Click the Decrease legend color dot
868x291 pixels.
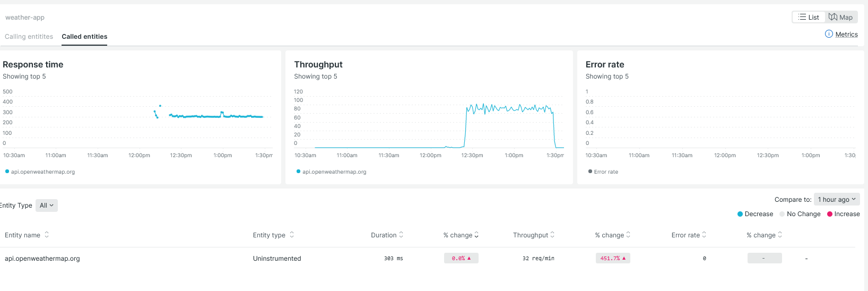[x=740, y=214]
